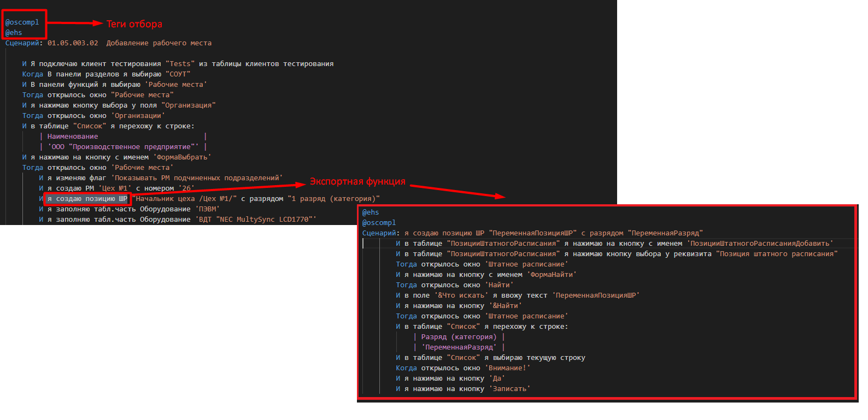Screen dimensions: 868x420
Task: Click the 'Внимание!' window name string
Action: click(509, 368)
